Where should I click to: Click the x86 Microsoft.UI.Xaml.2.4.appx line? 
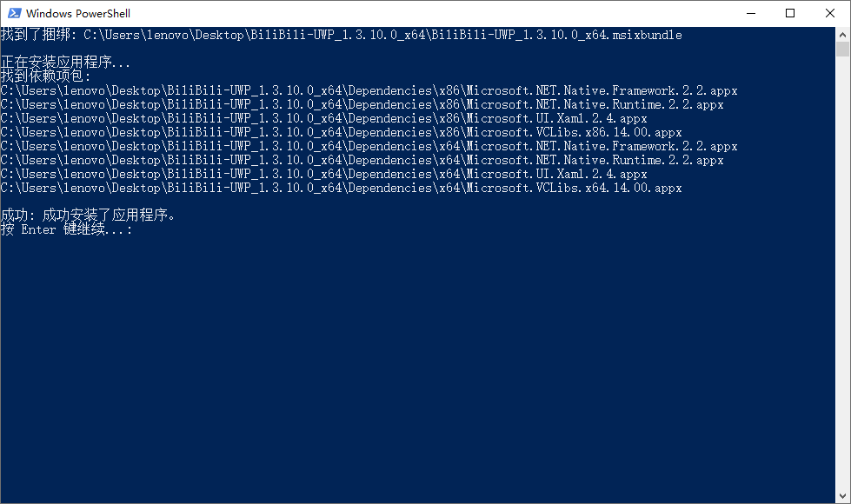pyautogui.click(x=323, y=118)
